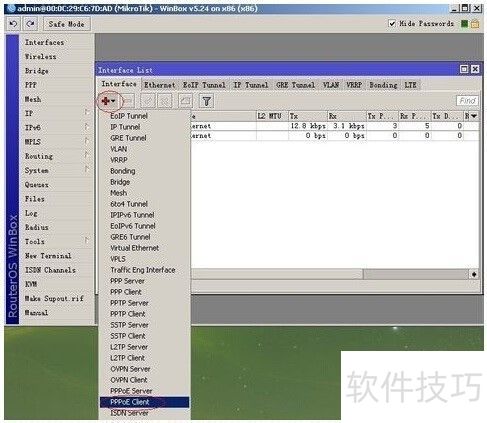Toggle the Hide Passwords checkbox
Image resolution: width=487 pixels, height=423 pixels.
[x=392, y=24]
